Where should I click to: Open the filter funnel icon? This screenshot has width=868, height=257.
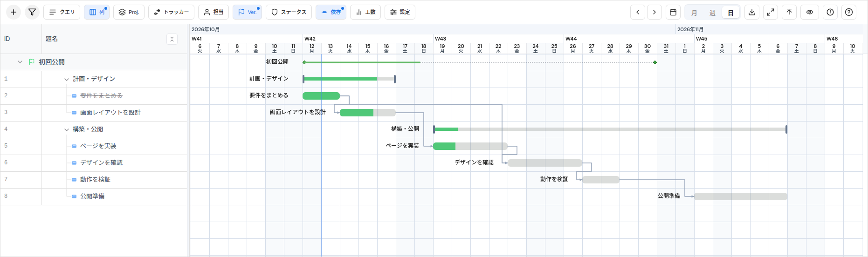(32, 12)
